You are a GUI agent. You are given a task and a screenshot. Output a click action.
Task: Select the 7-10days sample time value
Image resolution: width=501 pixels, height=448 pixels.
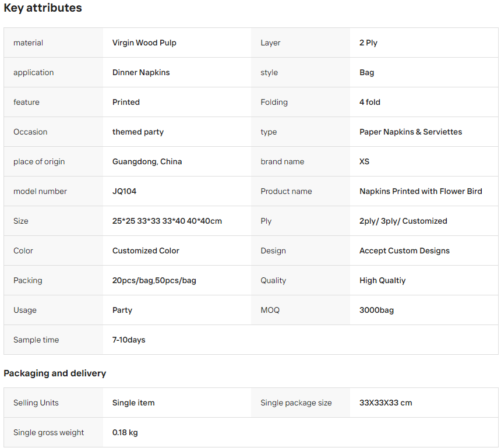[x=128, y=340]
